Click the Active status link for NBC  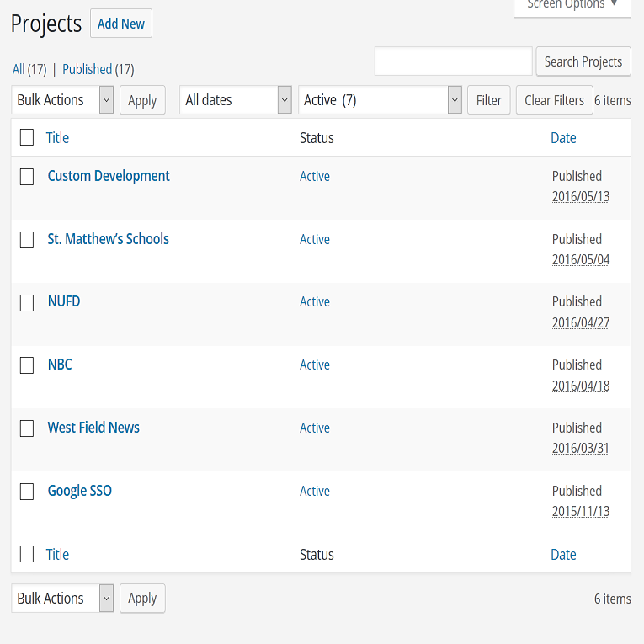pos(315,365)
